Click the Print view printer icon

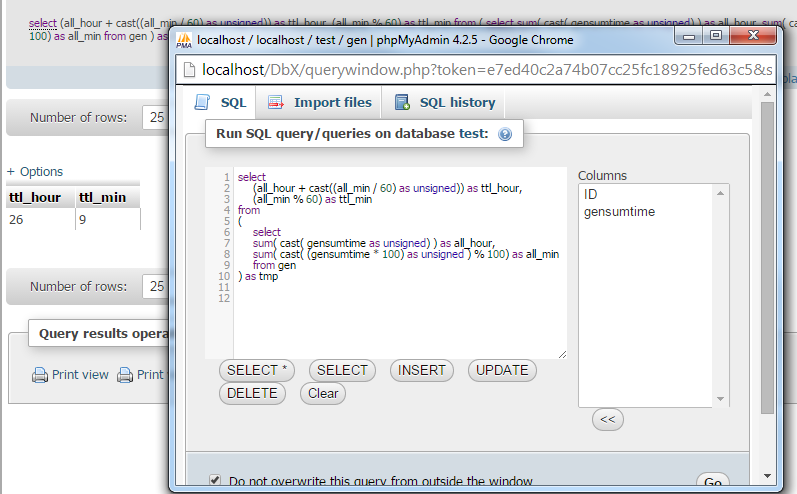coord(40,376)
